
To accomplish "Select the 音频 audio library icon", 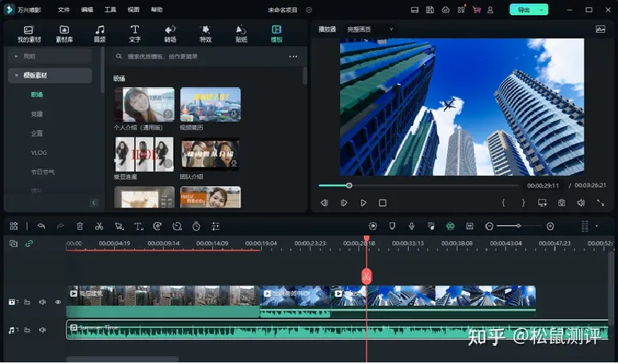I will 100,34.
